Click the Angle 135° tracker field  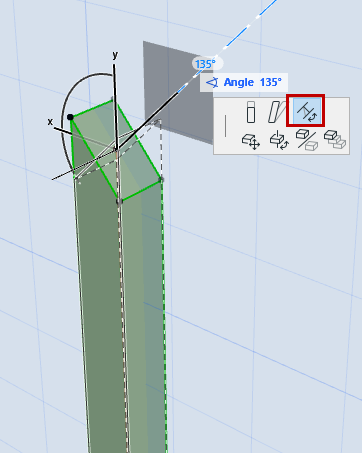tap(244, 82)
